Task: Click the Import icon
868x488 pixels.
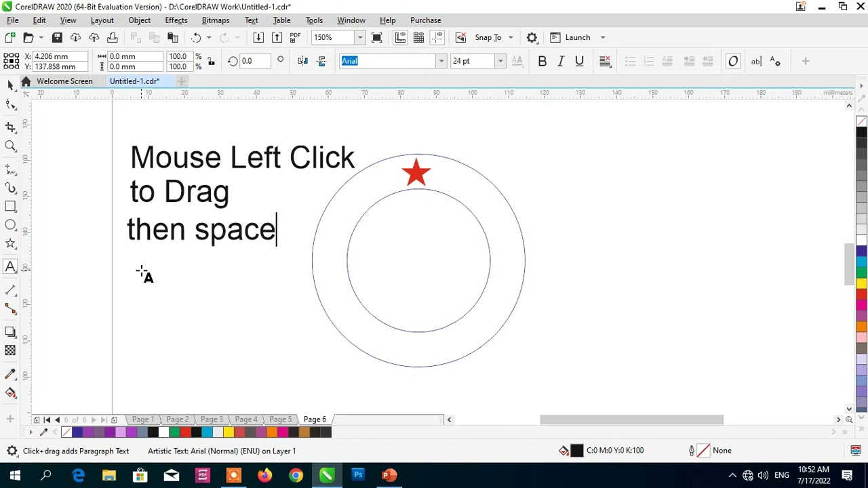Action: 258,37
